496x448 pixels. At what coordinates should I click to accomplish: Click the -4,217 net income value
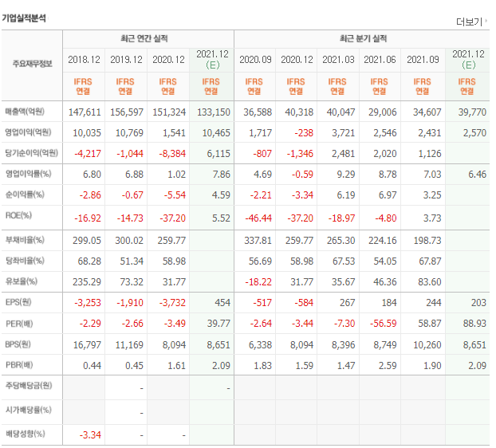88,154
